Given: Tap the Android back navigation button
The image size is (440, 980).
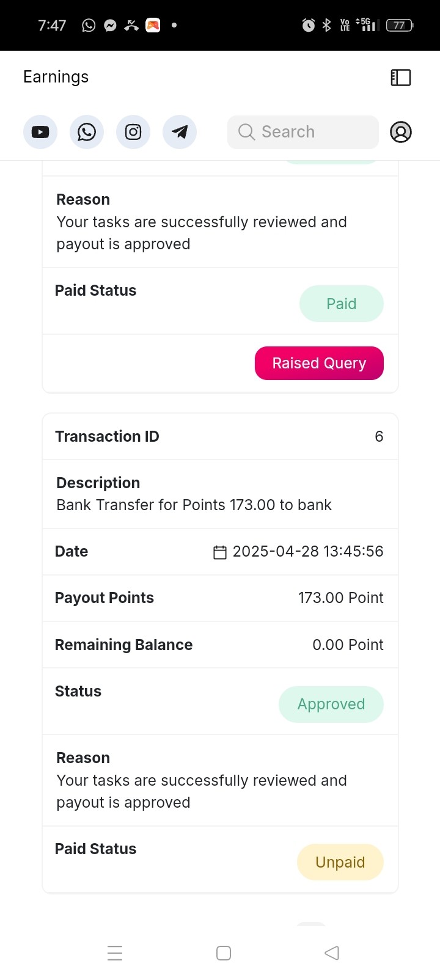Looking at the screenshot, I should [x=332, y=953].
